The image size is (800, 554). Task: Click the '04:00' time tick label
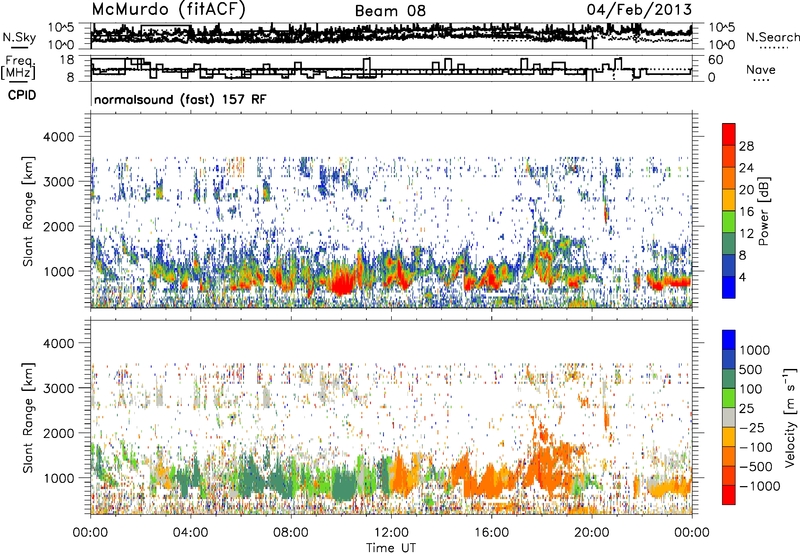point(190,533)
